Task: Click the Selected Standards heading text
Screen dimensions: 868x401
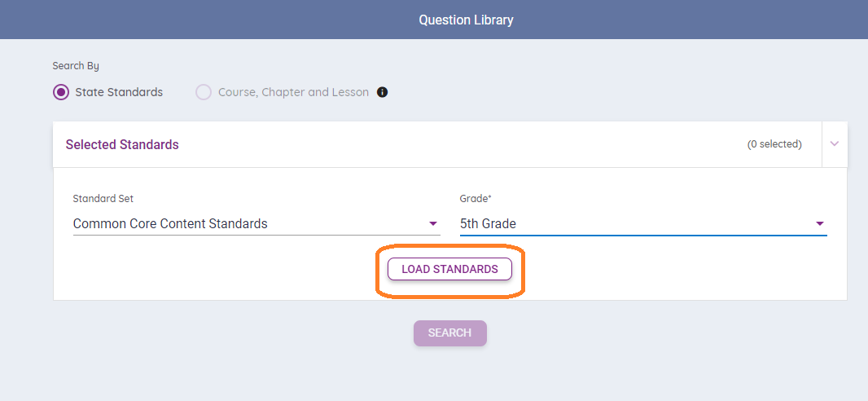Action: pos(122,144)
